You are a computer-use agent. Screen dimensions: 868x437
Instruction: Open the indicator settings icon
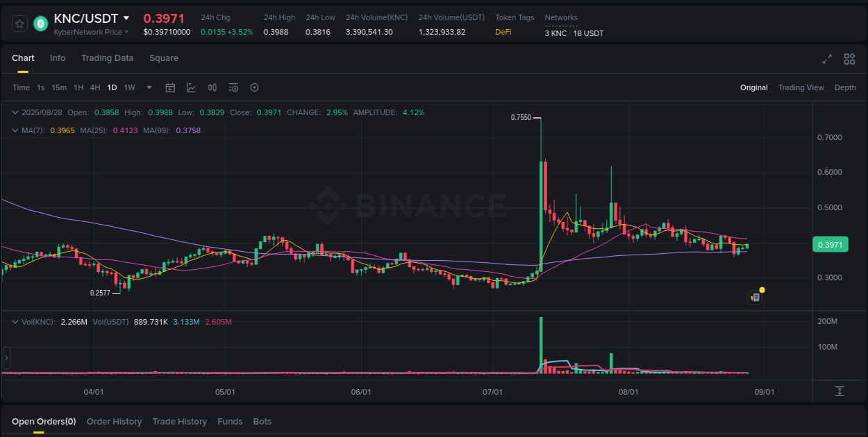pyautogui.click(x=233, y=87)
